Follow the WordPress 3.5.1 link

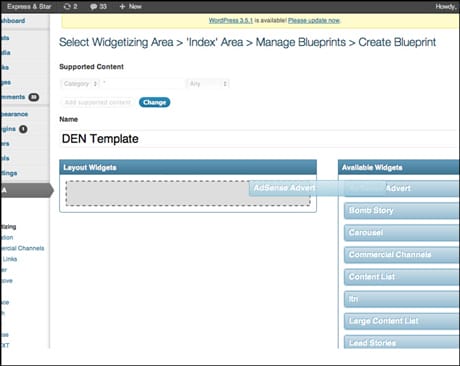tap(231, 20)
